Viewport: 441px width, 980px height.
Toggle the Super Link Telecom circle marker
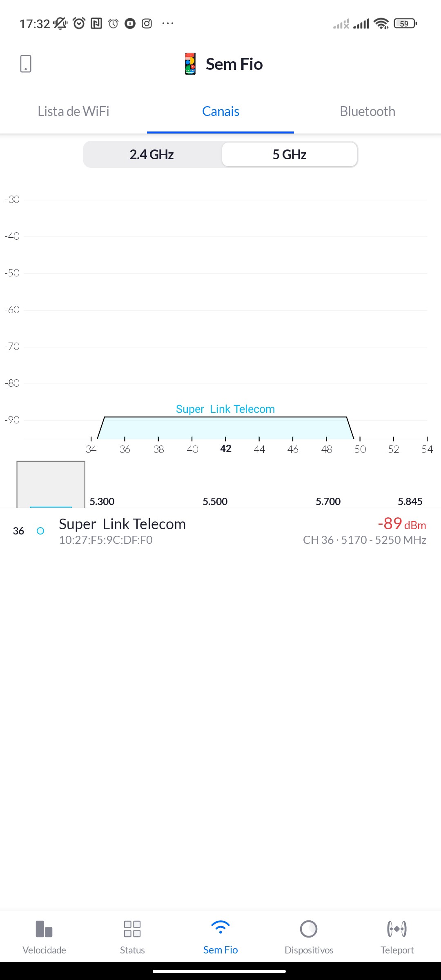coord(40,531)
